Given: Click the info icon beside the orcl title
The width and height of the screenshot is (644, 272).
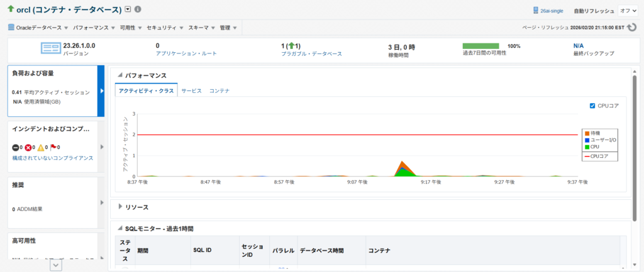Looking at the screenshot, I should pos(138,9).
